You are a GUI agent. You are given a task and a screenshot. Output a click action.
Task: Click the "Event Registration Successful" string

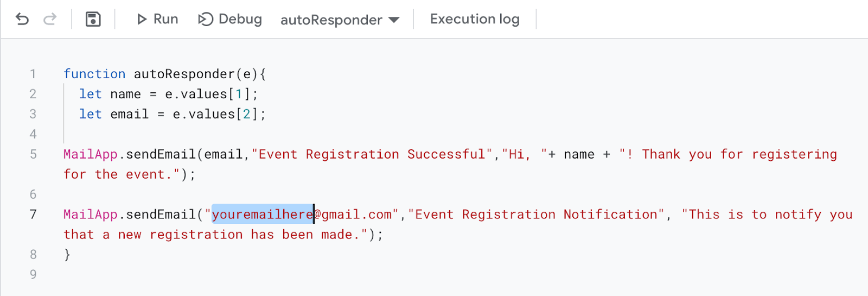pos(372,154)
